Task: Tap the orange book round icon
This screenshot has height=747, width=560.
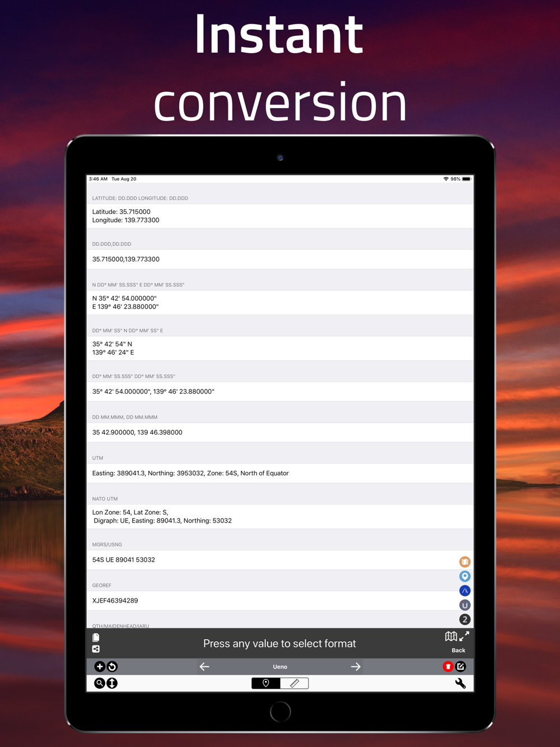Action: pos(465,562)
